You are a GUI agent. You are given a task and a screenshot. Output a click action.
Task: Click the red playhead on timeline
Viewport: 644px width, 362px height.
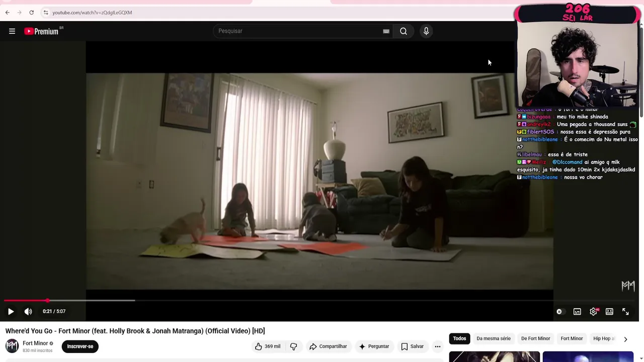[47, 301]
